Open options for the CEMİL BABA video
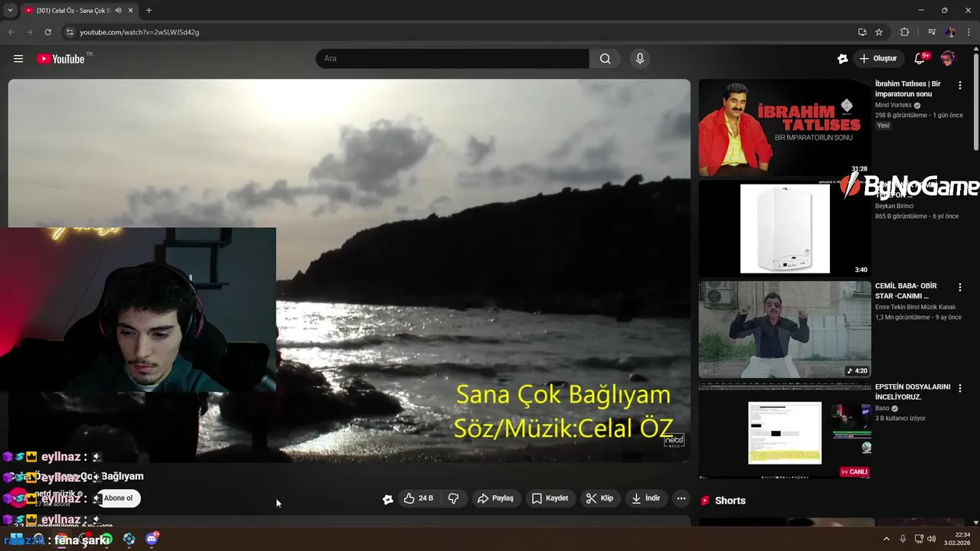The width and height of the screenshot is (980, 551). click(959, 287)
